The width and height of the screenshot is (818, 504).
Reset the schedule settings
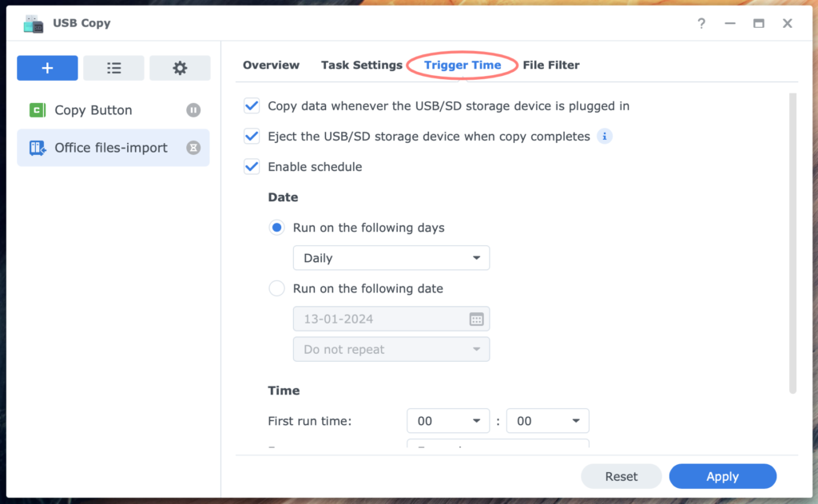point(621,476)
